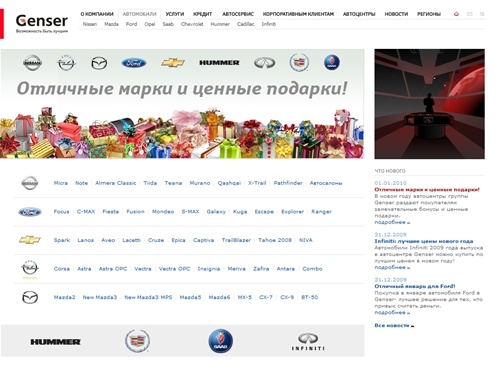The height and width of the screenshot is (375, 500).
Task: Open the Qashqai model link
Action: 229,183
